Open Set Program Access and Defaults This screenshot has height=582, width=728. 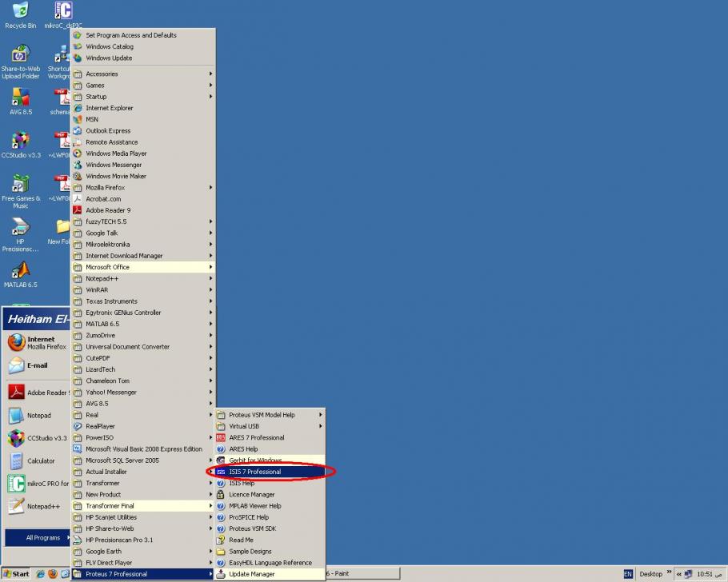pyautogui.click(x=143, y=35)
